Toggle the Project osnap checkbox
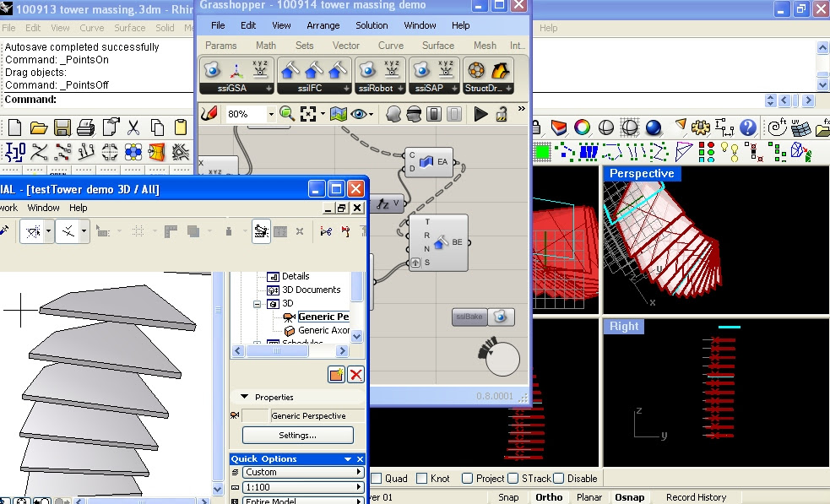This screenshot has width=830, height=504. 467,478
